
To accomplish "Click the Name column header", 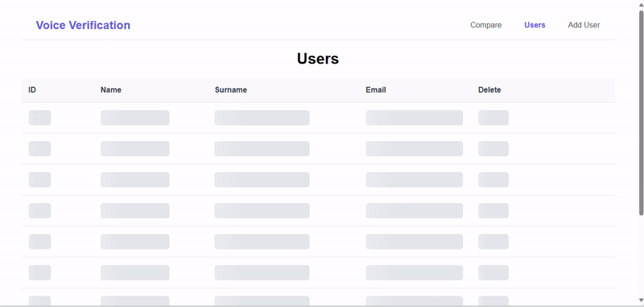I will pos(111,89).
